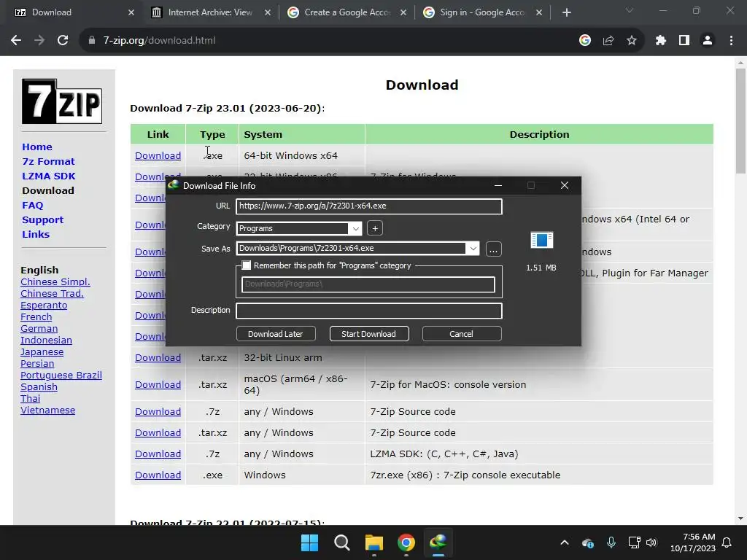Switch language to Japanese
This screenshot has height=560, width=747.
tap(42, 352)
